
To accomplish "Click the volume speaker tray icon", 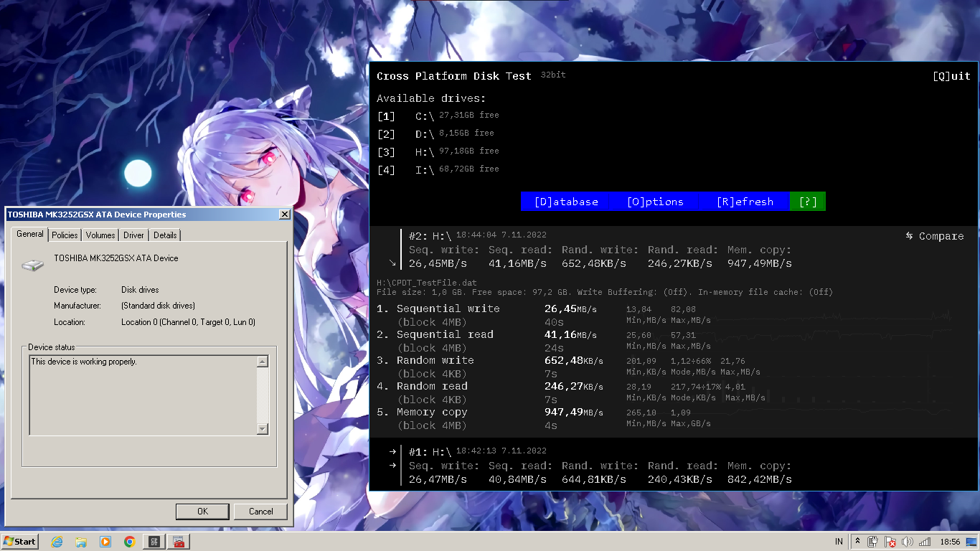I will click(x=908, y=542).
